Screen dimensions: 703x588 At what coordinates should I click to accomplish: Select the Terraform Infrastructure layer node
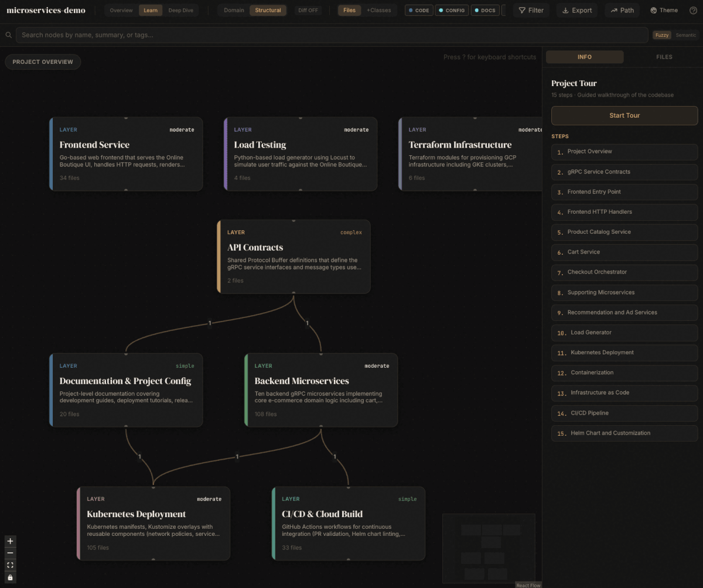[x=470, y=154]
